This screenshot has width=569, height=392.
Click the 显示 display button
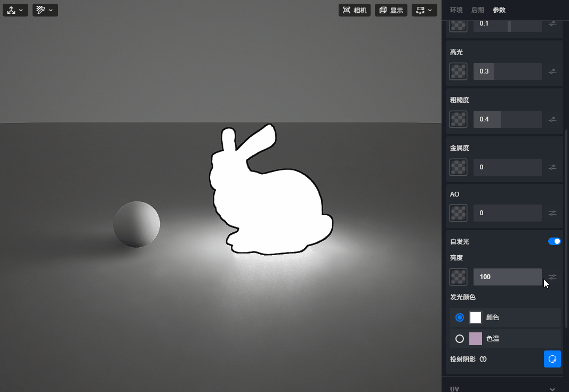[391, 10]
